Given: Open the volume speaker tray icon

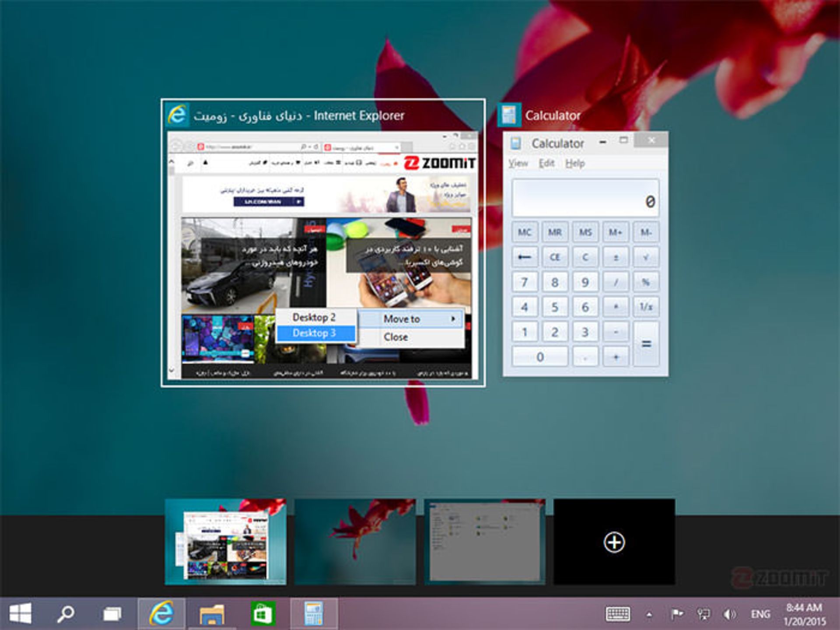Looking at the screenshot, I should pyautogui.click(x=729, y=614).
